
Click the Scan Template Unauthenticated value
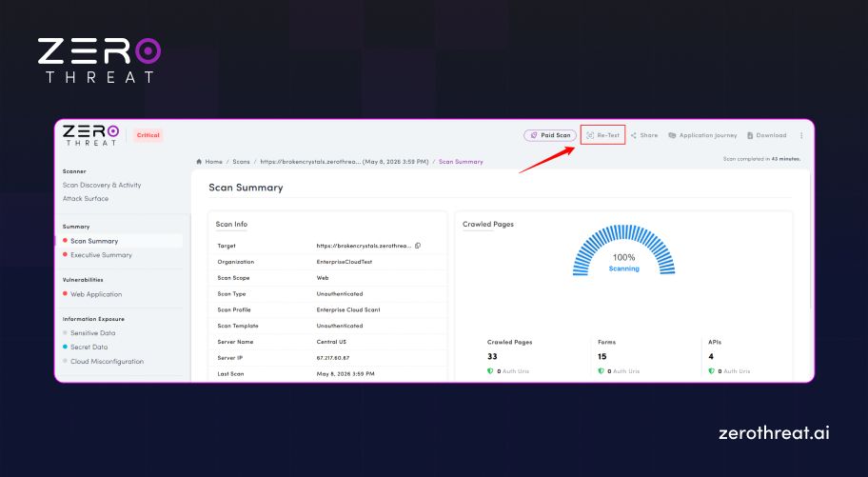click(x=340, y=326)
